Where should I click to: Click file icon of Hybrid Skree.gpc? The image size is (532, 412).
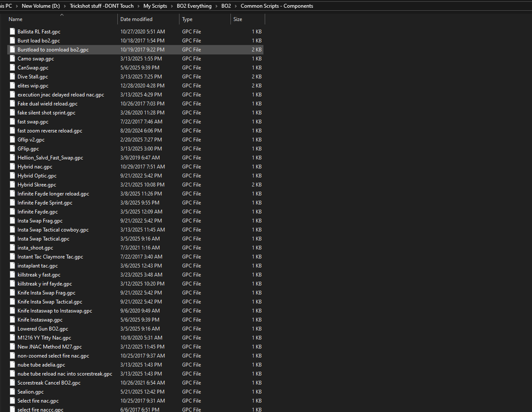pyautogui.click(x=12, y=184)
